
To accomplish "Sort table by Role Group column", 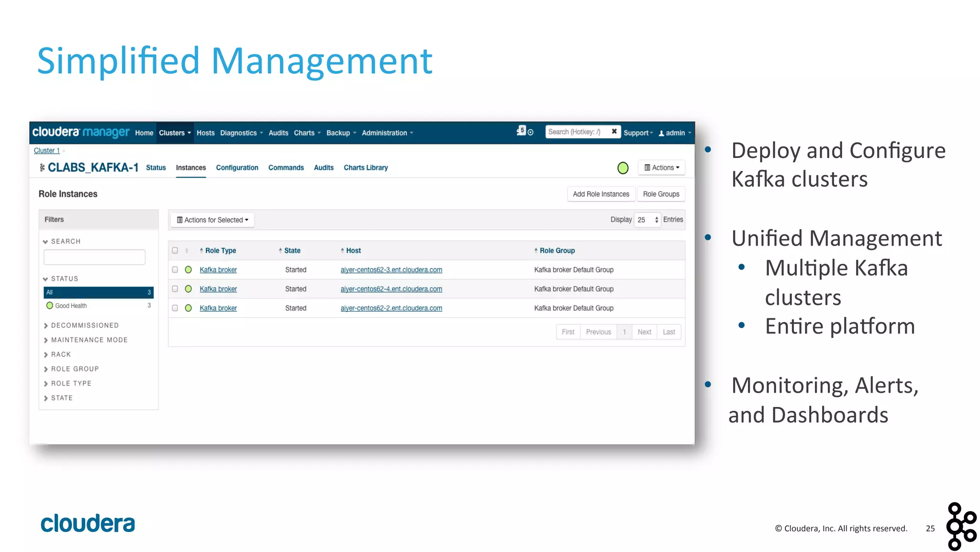I will [555, 250].
